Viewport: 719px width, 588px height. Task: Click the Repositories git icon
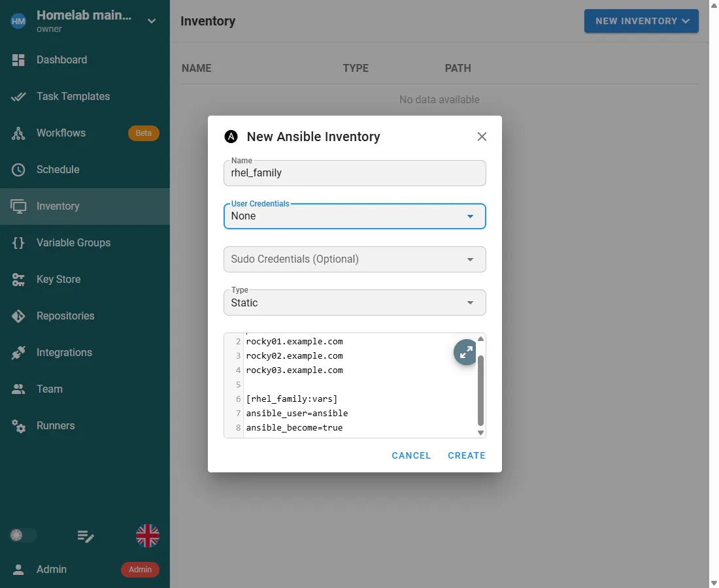click(x=18, y=316)
